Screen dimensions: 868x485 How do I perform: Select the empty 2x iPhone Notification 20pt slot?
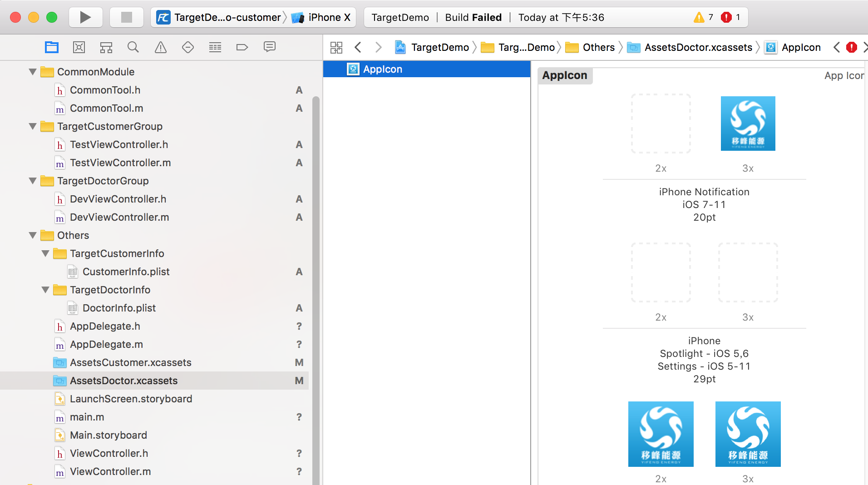661,124
